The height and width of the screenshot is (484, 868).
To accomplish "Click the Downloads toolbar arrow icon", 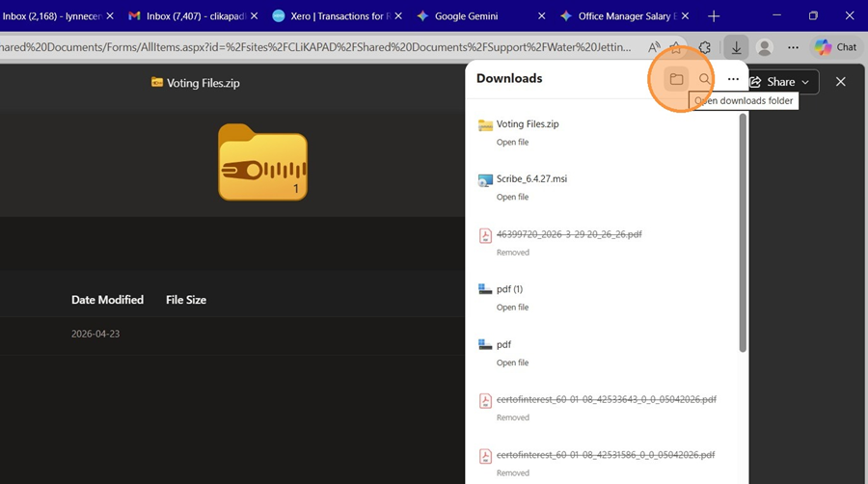I will (x=736, y=47).
